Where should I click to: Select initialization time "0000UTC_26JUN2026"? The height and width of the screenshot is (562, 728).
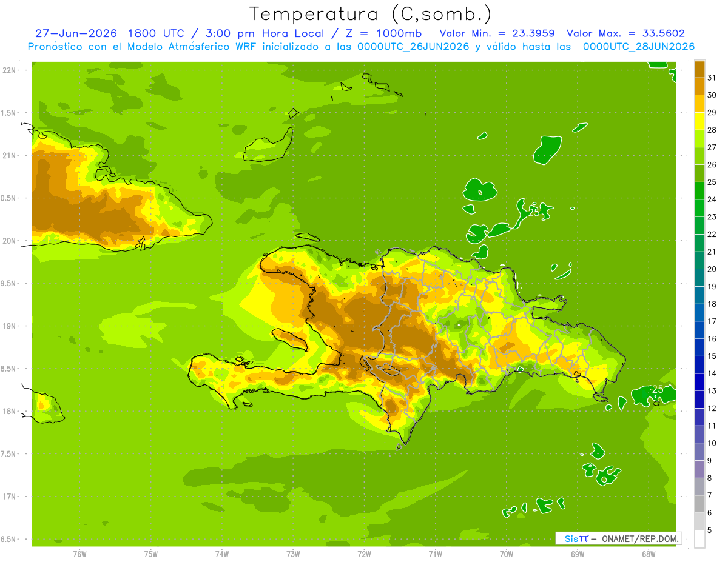[413, 47]
